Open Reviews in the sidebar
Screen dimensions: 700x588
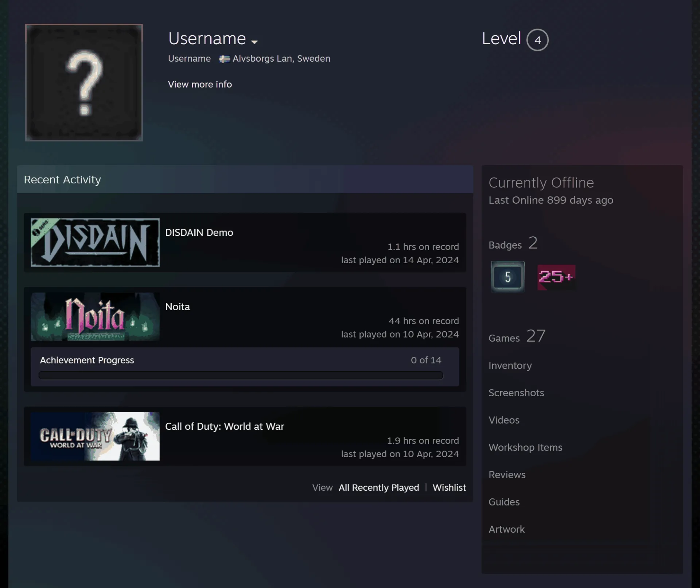point(507,475)
